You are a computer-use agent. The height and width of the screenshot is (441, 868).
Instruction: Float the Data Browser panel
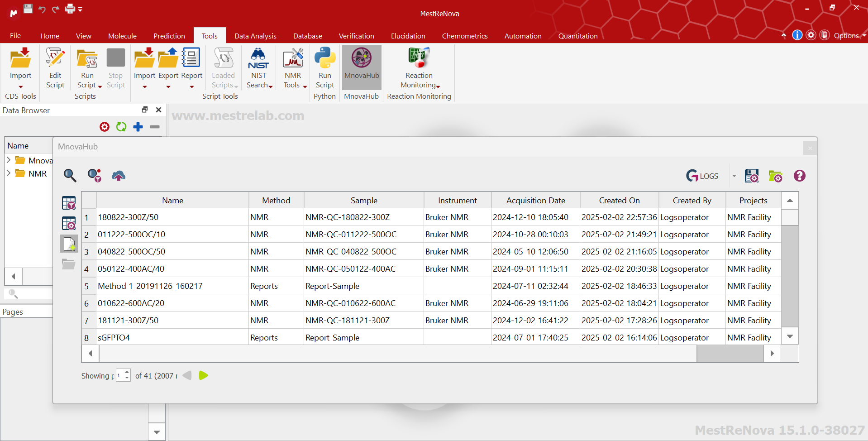point(145,110)
